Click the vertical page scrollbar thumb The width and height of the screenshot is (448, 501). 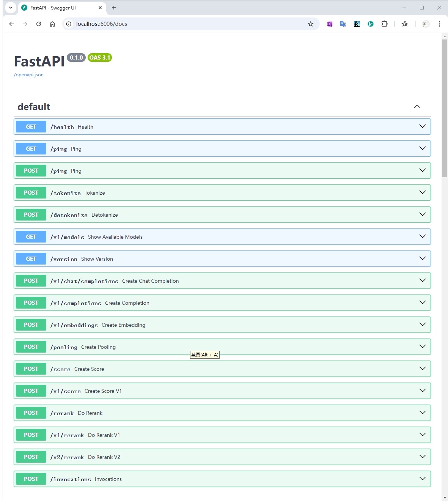click(x=445, y=108)
